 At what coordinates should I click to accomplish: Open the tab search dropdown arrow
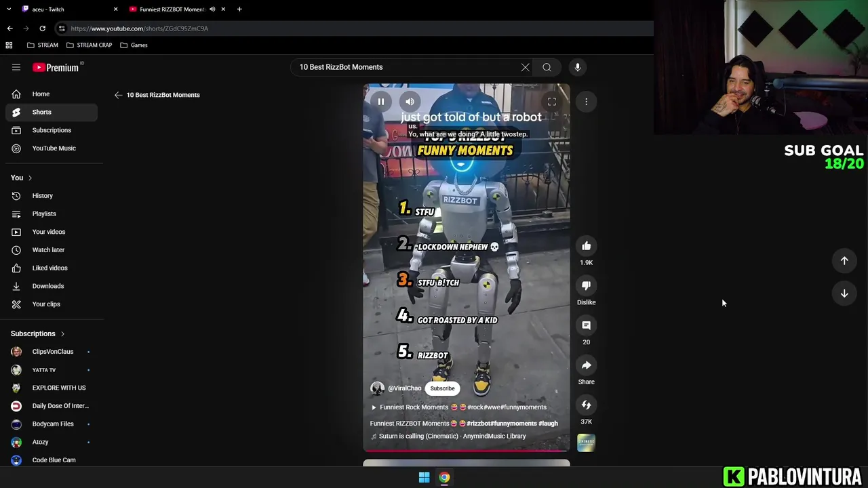(x=9, y=9)
